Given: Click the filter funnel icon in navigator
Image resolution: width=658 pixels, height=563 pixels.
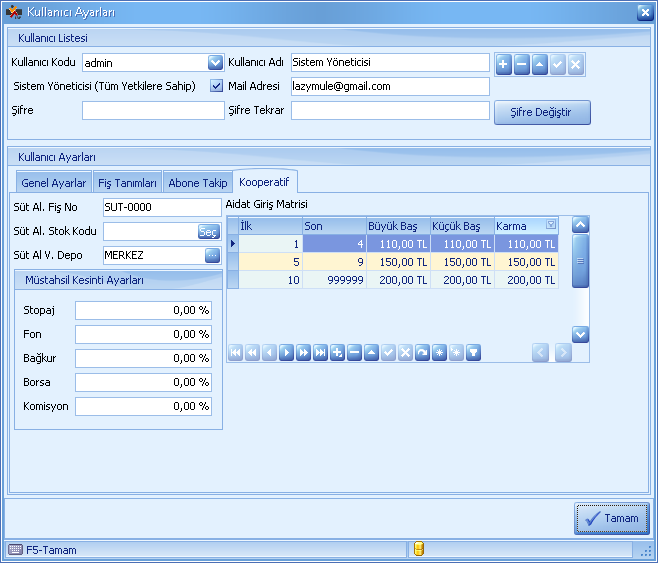Looking at the screenshot, I should coord(473,352).
